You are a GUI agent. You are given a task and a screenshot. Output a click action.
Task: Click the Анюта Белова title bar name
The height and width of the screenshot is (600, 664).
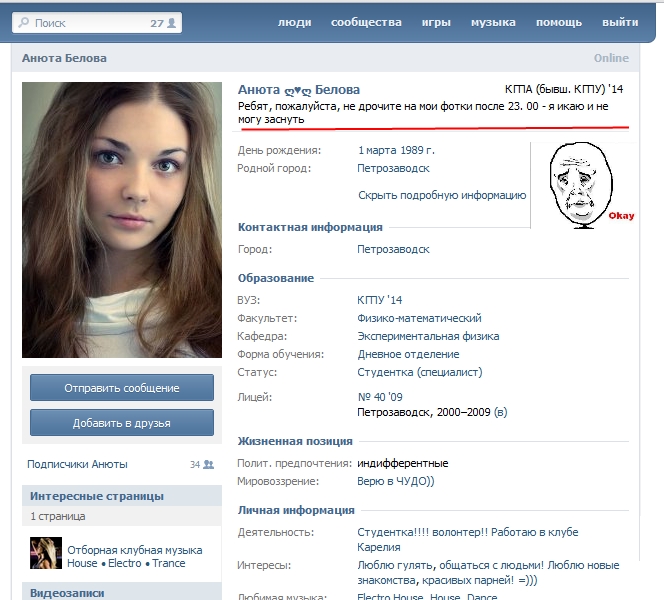click(64, 58)
